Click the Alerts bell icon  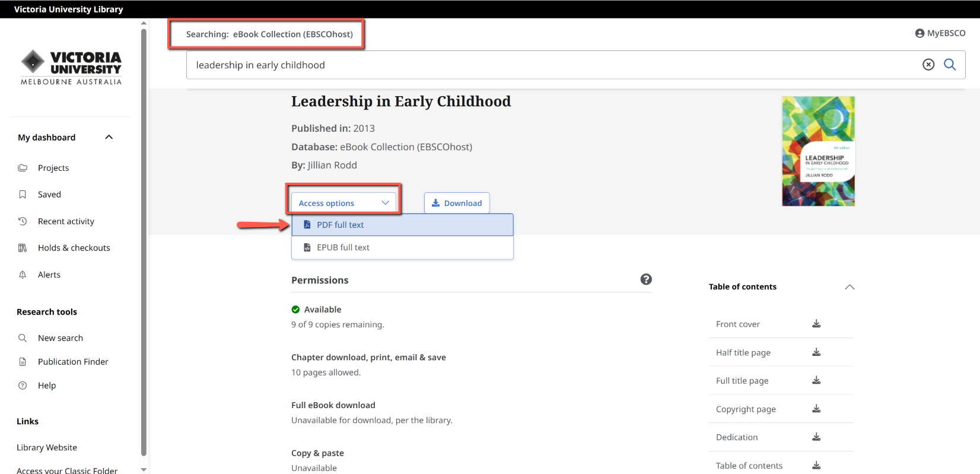click(23, 275)
